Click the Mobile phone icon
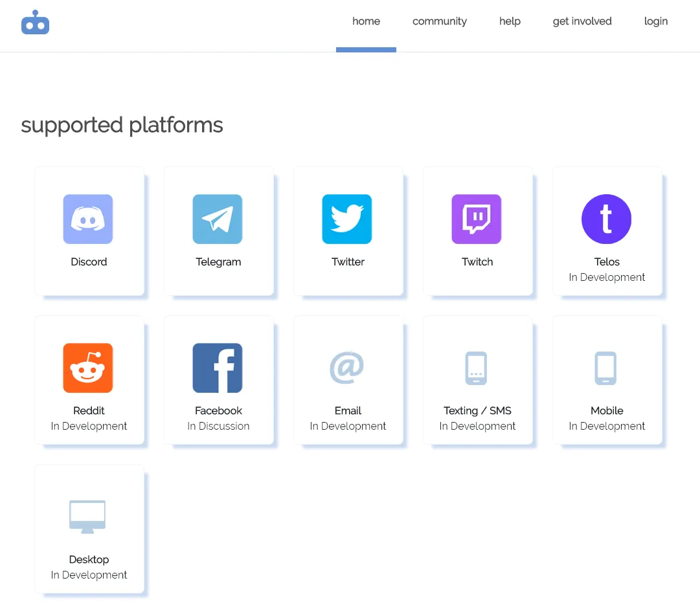Viewport: 700px width, 609px height. click(605, 368)
